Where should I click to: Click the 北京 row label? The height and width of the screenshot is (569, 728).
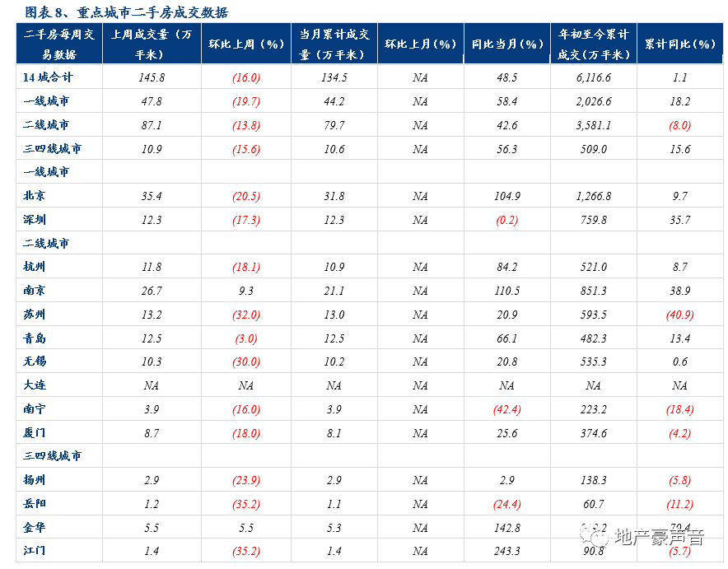35,196
